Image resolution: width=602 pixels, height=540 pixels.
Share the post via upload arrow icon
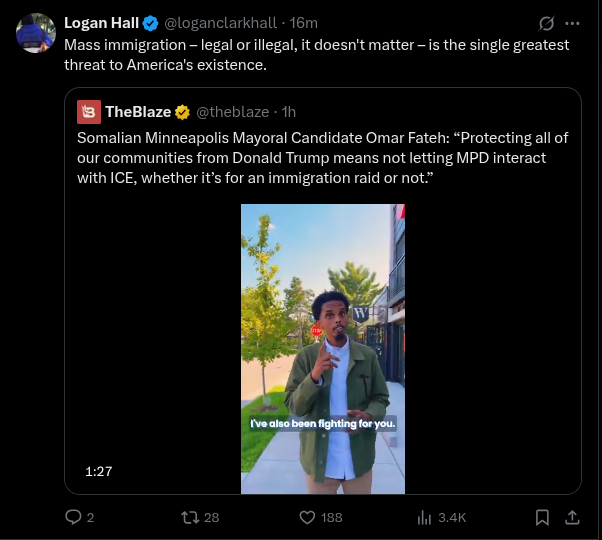[x=572, y=517]
